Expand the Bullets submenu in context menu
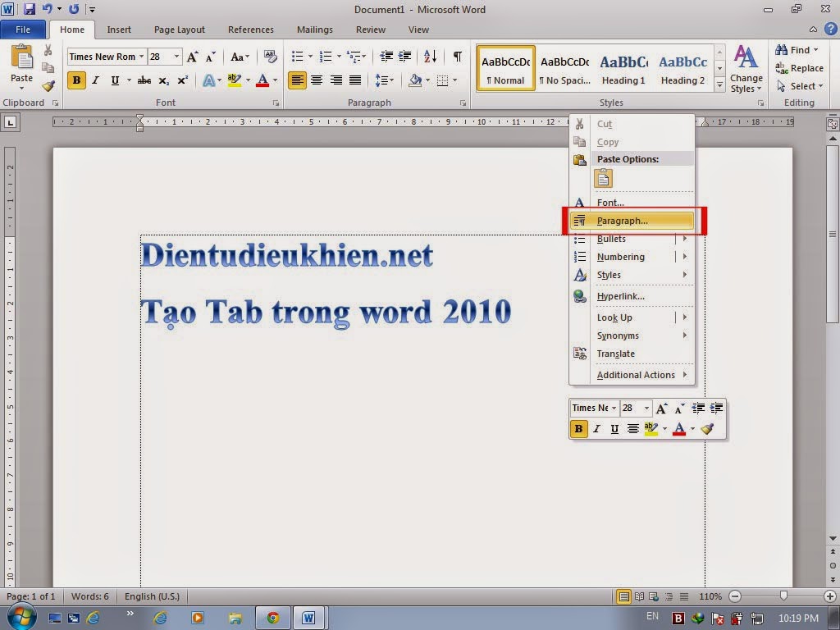Screen dimensions: 840x630 pyautogui.click(x=685, y=239)
